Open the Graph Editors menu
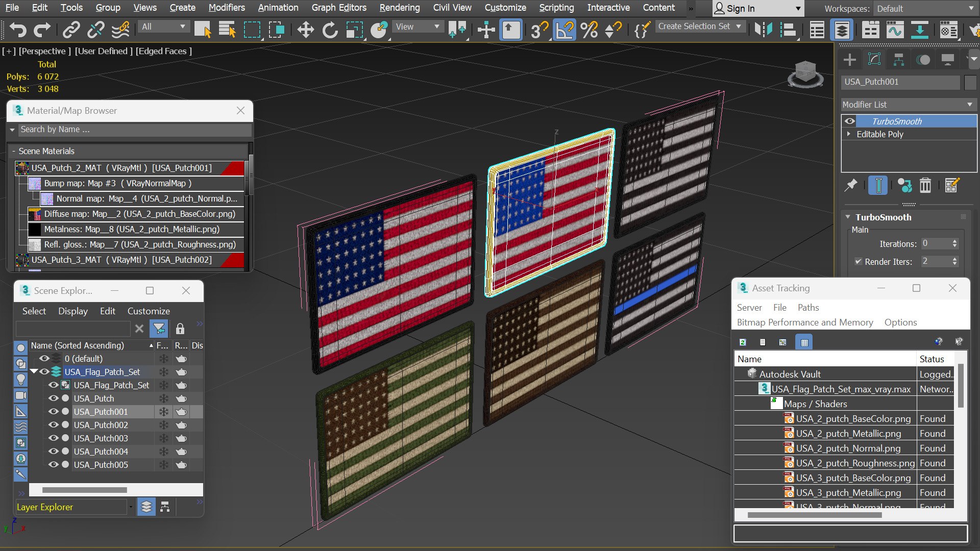Viewport: 980px width, 551px height. point(339,8)
